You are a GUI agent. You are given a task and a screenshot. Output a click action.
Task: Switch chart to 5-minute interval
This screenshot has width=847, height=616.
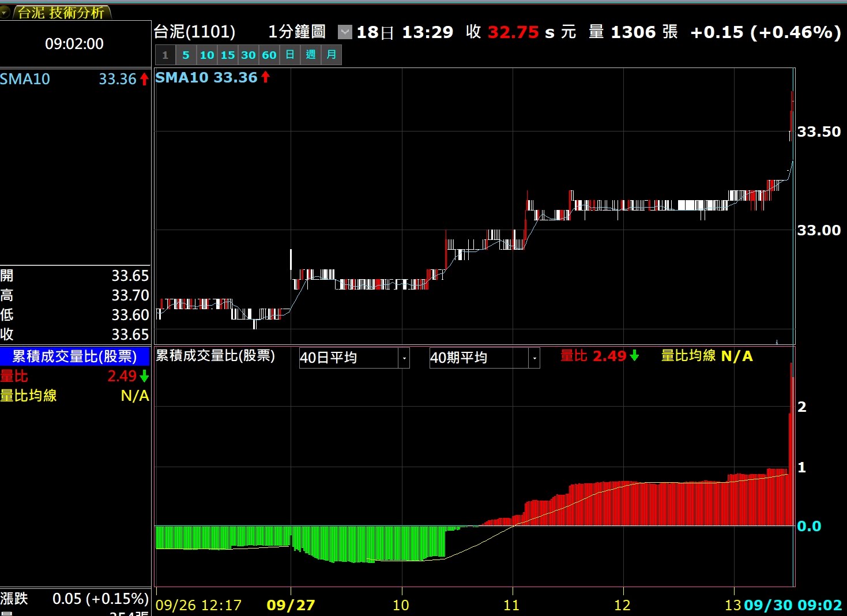click(186, 55)
